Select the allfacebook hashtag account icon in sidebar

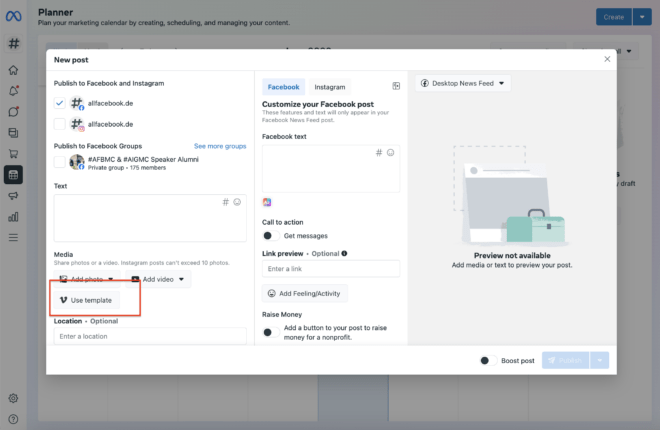tap(13, 43)
